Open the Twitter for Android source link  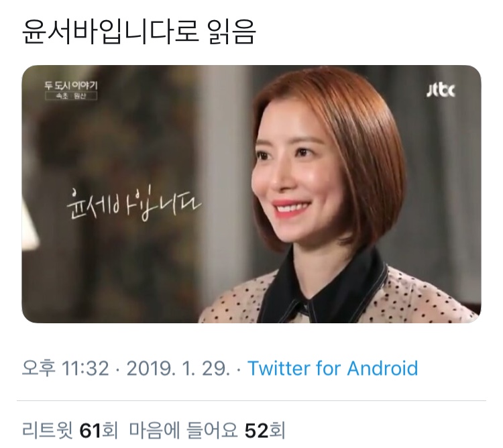(x=333, y=368)
